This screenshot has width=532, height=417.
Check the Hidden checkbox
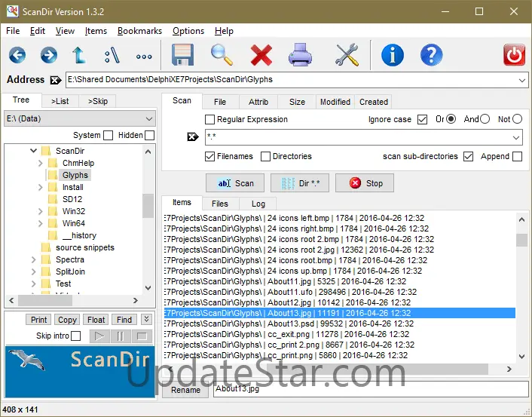point(149,136)
